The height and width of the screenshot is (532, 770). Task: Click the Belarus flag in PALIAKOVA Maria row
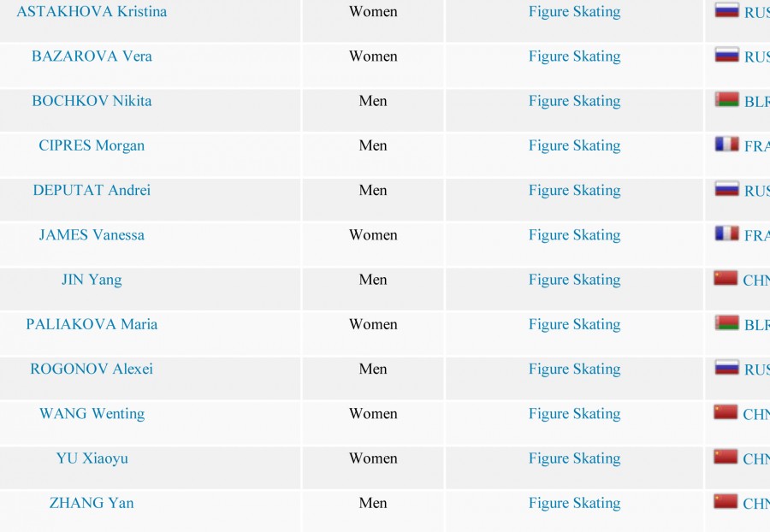(x=726, y=323)
